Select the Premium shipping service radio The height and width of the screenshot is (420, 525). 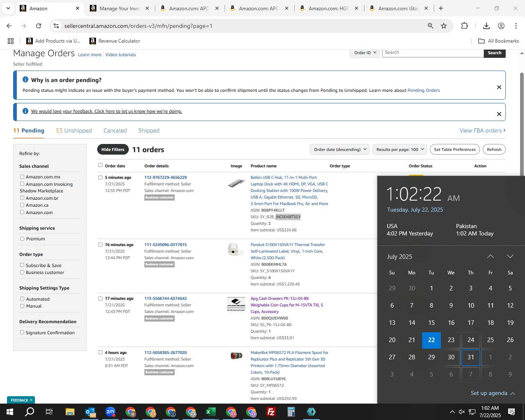click(22, 239)
